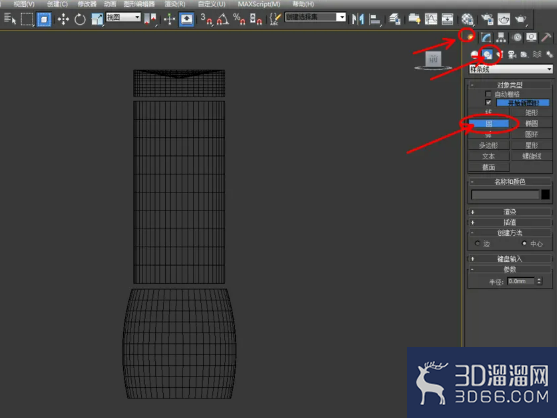Toggle the Window/Crossing selection mode

coord(44,19)
